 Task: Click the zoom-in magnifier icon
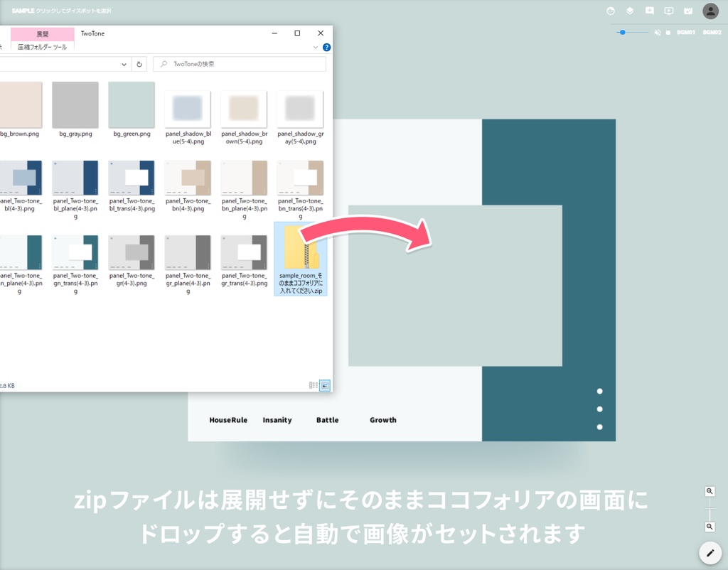[x=709, y=490]
